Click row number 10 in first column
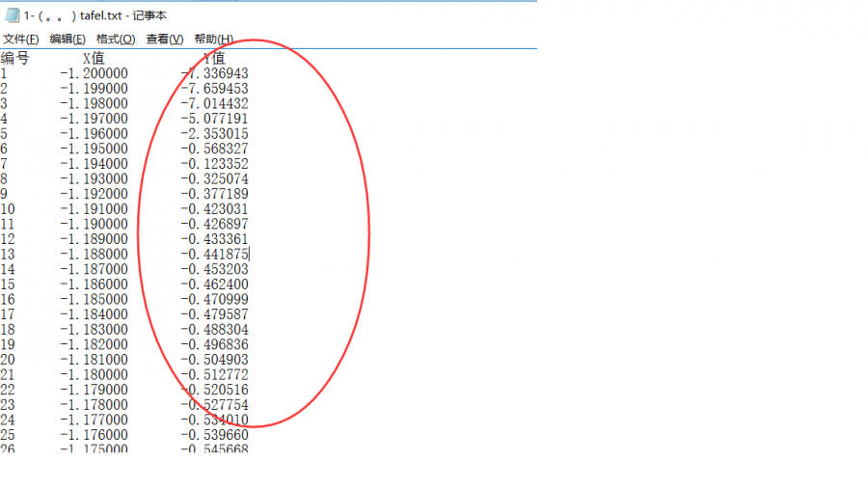 [8, 209]
